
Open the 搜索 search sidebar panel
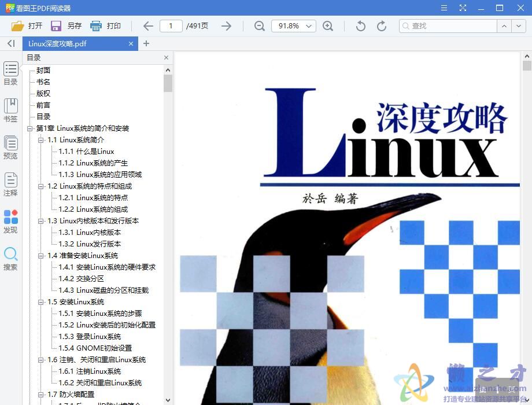[x=10, y=259]
